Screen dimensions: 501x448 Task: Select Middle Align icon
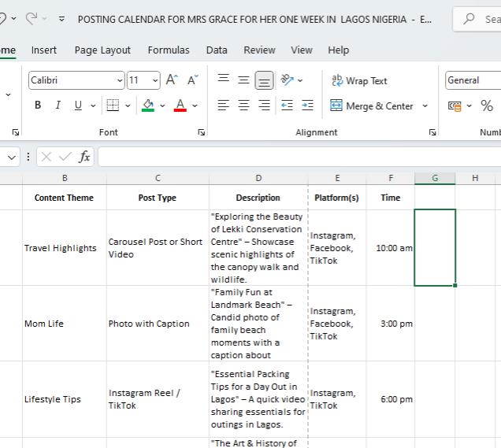[243, 80]
